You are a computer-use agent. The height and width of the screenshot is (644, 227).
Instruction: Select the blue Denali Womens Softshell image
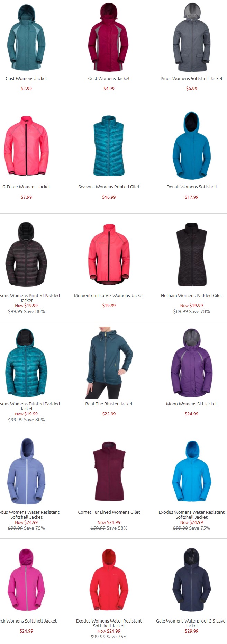[191, 146]
